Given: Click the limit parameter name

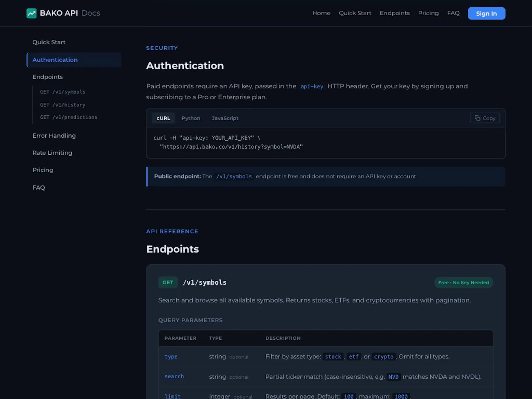Looking at the screenshot, I should pyautogui.click(x=173, y=396).
